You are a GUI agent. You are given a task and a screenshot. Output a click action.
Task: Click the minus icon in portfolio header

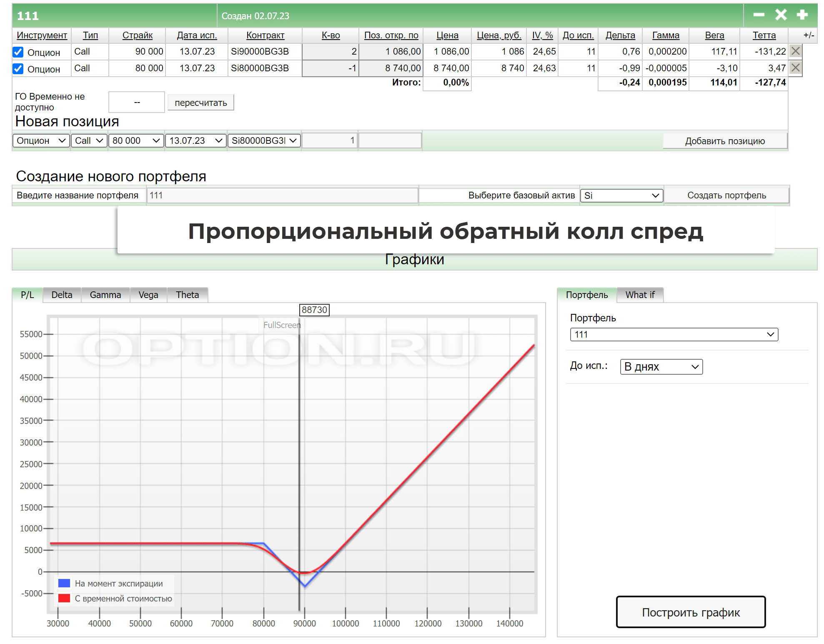coord(759,15)
